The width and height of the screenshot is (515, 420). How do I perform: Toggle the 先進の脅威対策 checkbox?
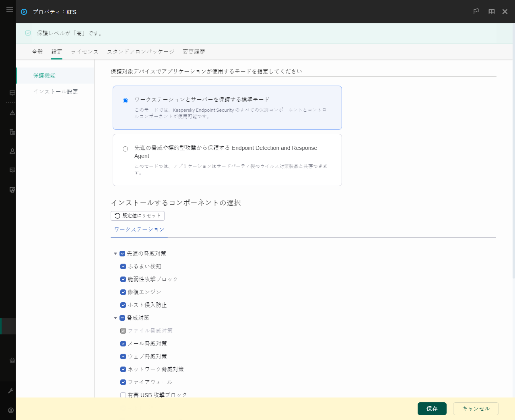point(122,254)
